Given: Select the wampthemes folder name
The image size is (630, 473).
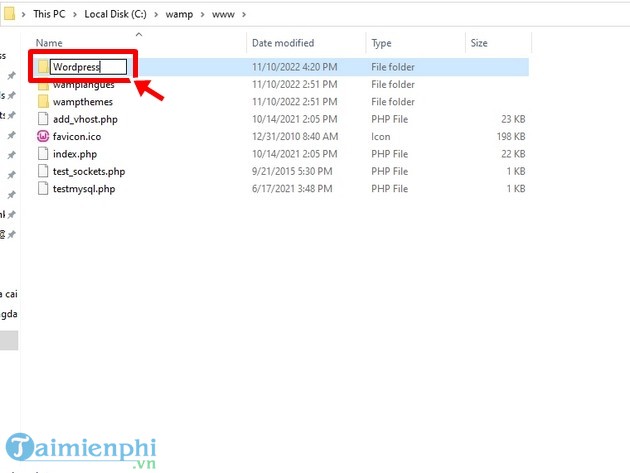Looking at the screenshot, I should (83, 102).
